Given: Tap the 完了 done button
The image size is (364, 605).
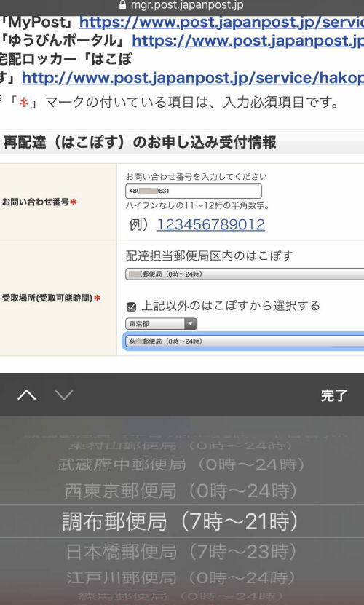Looking at the screenshot, I should 334,395.
